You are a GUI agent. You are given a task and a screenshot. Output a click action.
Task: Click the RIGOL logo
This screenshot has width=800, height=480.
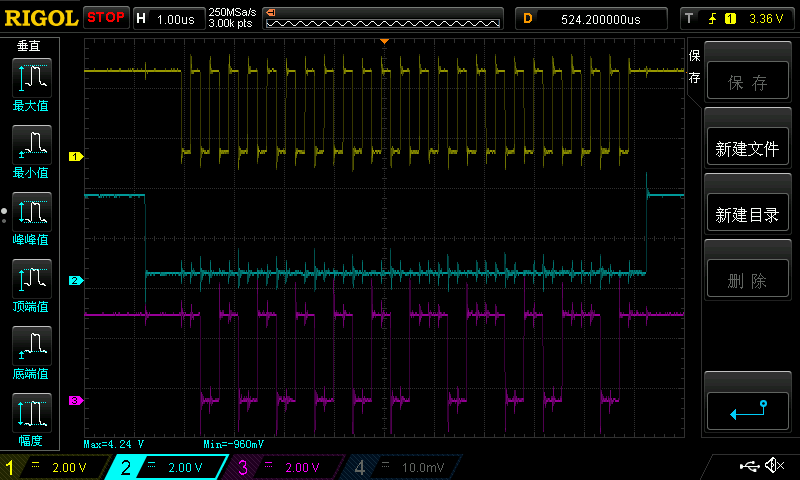(41, 18)
